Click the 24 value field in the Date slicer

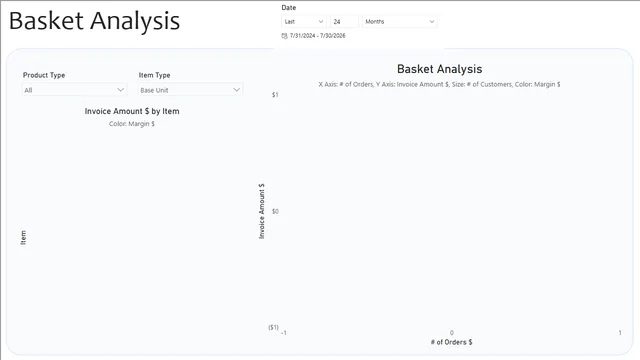[344, 22]
